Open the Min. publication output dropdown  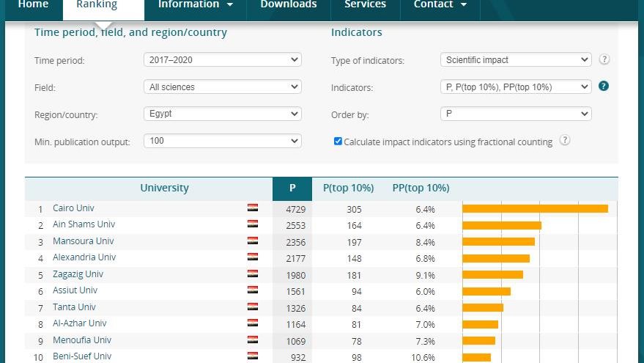[x=222, y=141]
